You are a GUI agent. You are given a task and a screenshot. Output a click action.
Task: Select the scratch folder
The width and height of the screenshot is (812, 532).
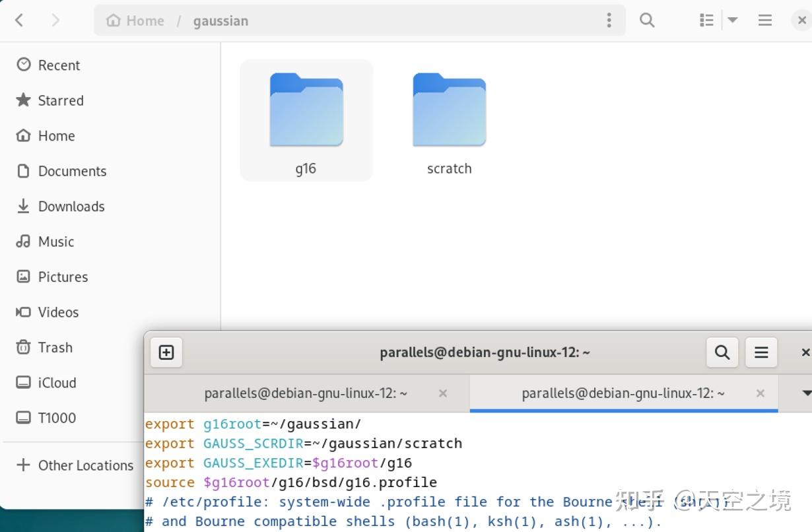click(x=450, y=120)
